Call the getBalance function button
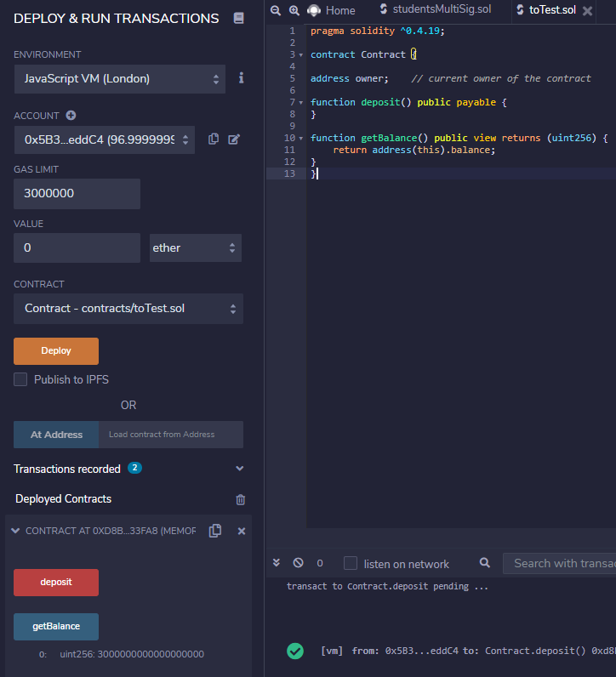Screen dimensions: 616x677 56,626
